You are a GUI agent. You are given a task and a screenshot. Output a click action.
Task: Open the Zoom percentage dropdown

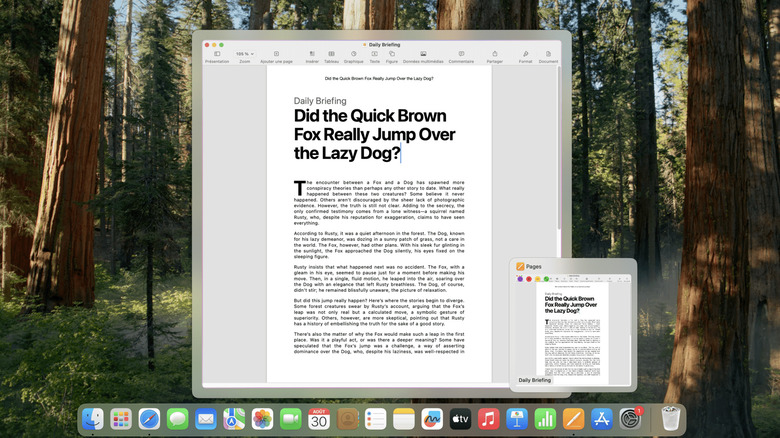pyautogui.click(x=245, y=54)
